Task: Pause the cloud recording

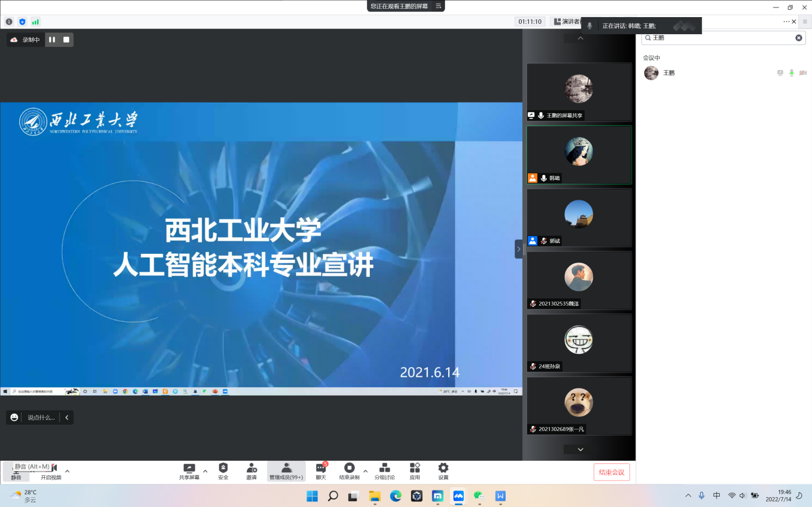Action: 52,40
